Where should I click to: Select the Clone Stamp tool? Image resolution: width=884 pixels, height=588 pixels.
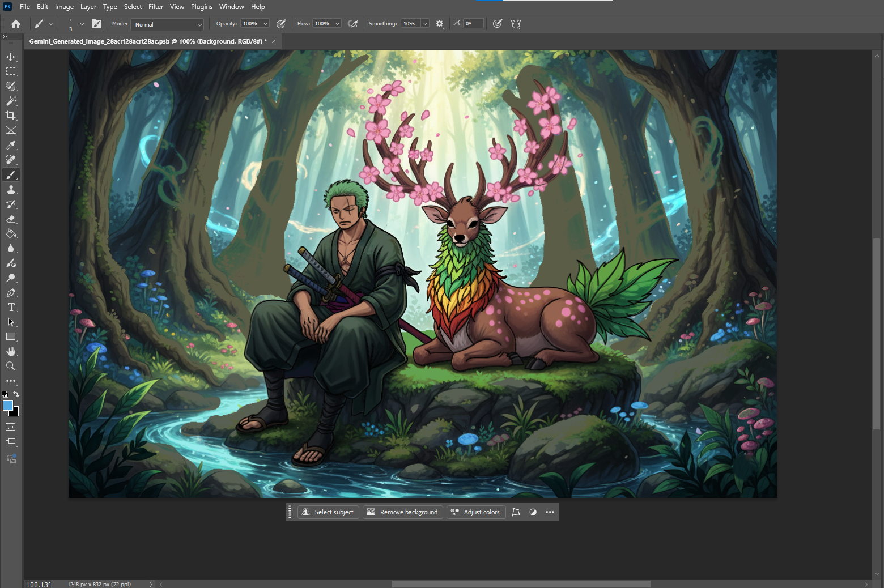(11, 189)
